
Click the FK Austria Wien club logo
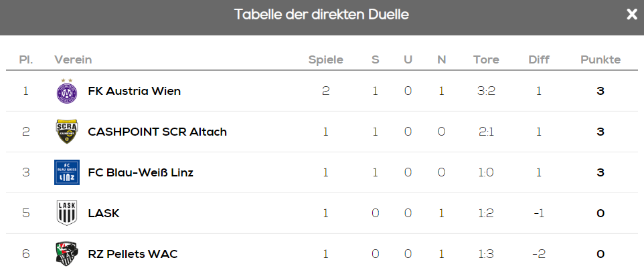[67, 91]
